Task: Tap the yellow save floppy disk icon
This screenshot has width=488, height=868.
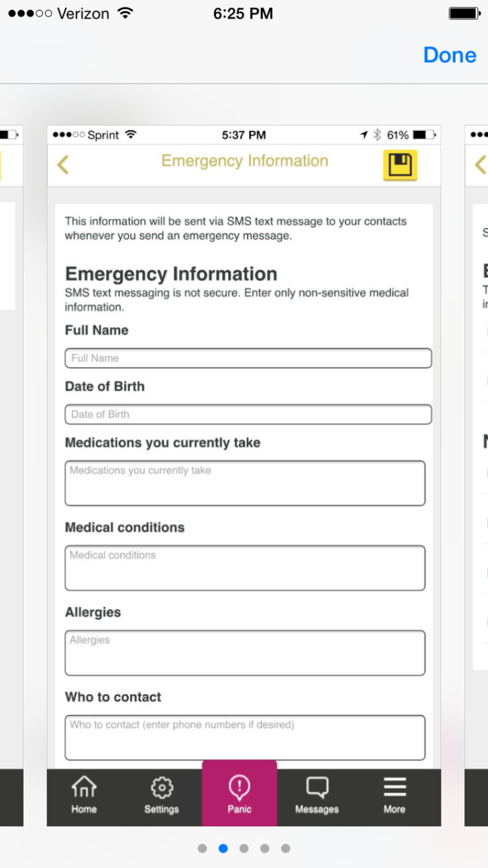Action: (400, 165)
